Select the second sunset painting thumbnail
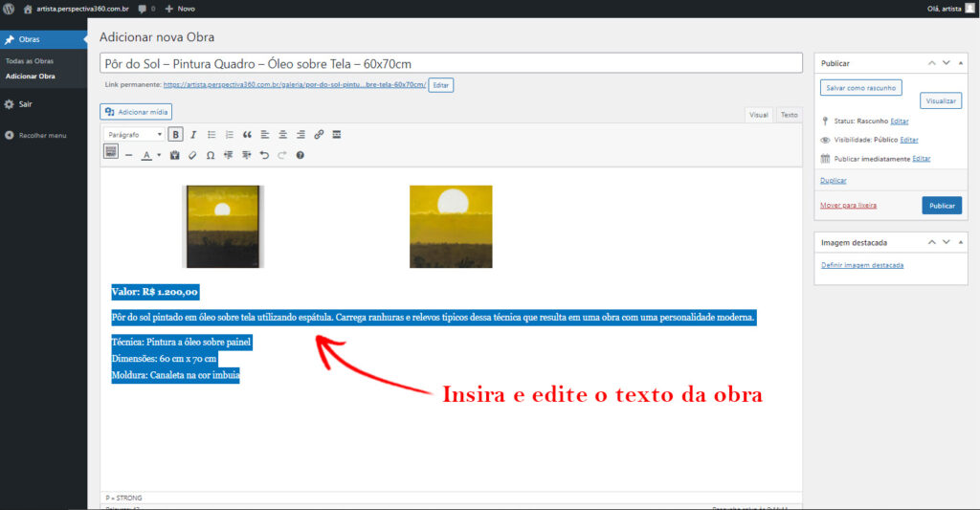This screenshot has height=510, width=980. [451, 226]
